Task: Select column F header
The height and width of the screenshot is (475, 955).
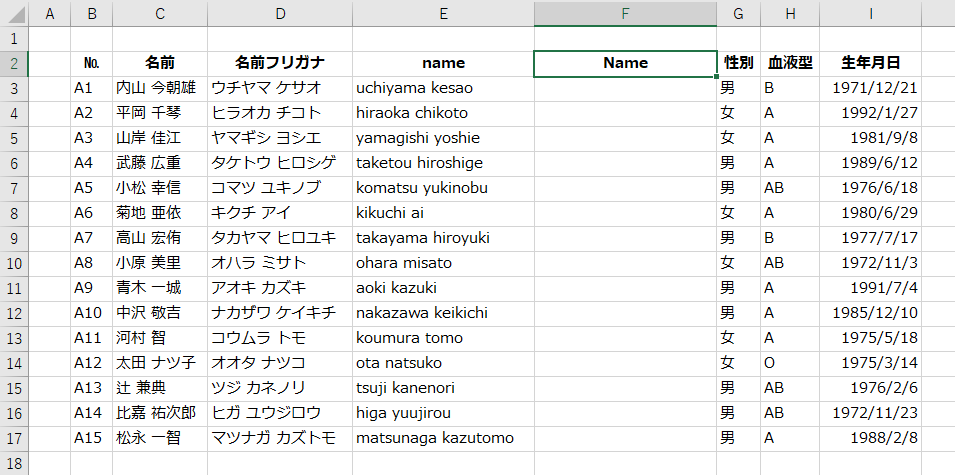Action: [626, 13]
